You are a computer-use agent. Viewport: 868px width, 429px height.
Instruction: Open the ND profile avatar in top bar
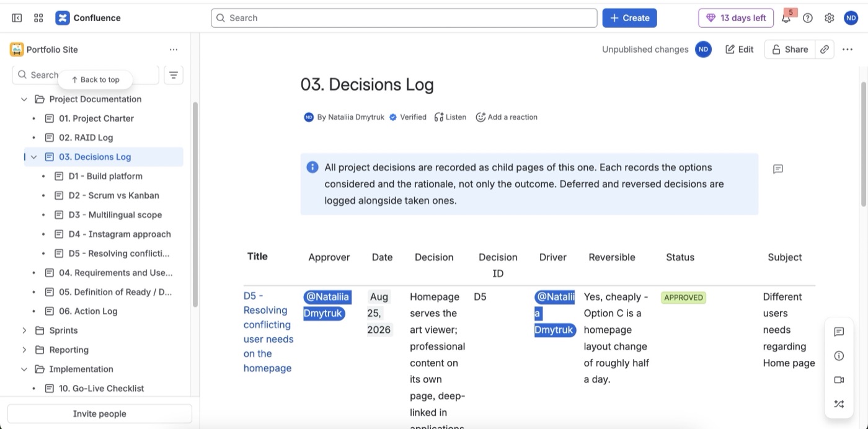(851, 18)
